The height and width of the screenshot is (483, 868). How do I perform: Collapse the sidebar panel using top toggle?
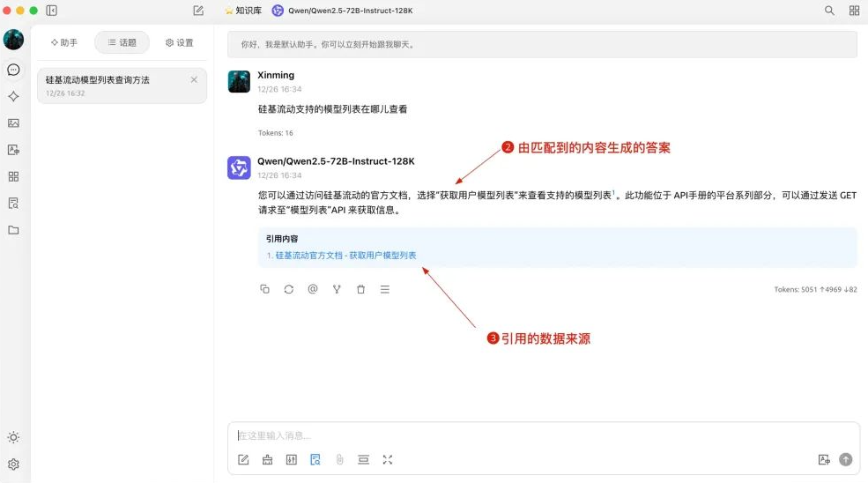pos(52,11)
